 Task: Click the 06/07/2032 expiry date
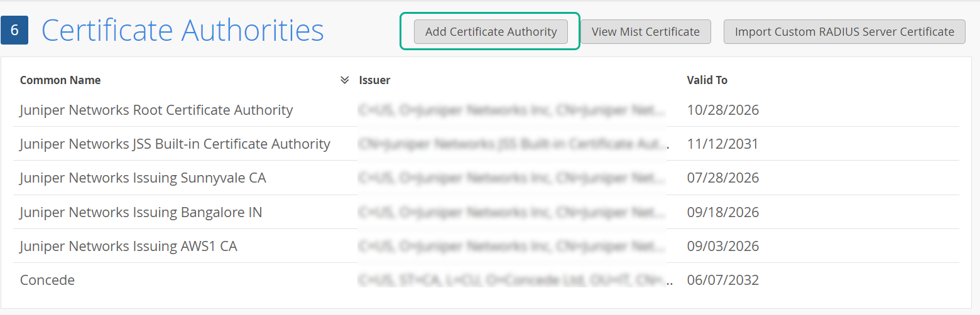[x=722, y=280]
